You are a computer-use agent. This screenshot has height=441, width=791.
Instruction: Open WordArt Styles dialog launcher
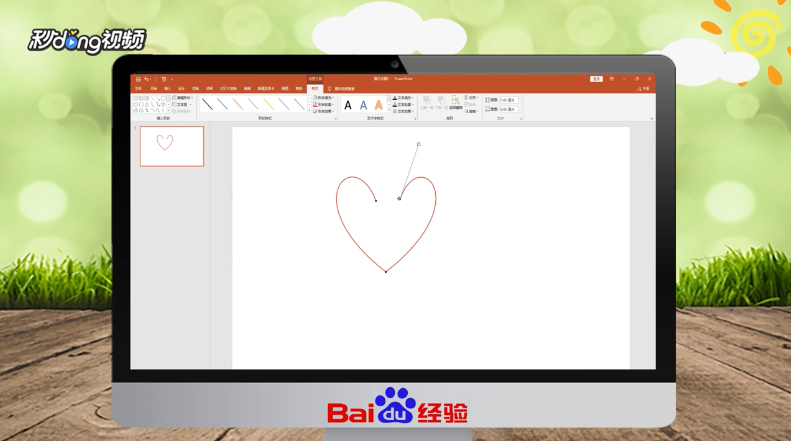click(416, 119)
